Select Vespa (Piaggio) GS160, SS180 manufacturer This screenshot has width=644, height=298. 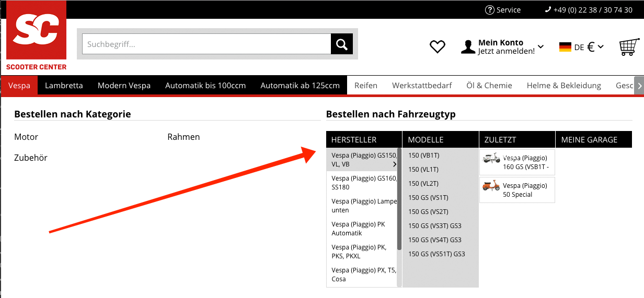tap(362, 183)
